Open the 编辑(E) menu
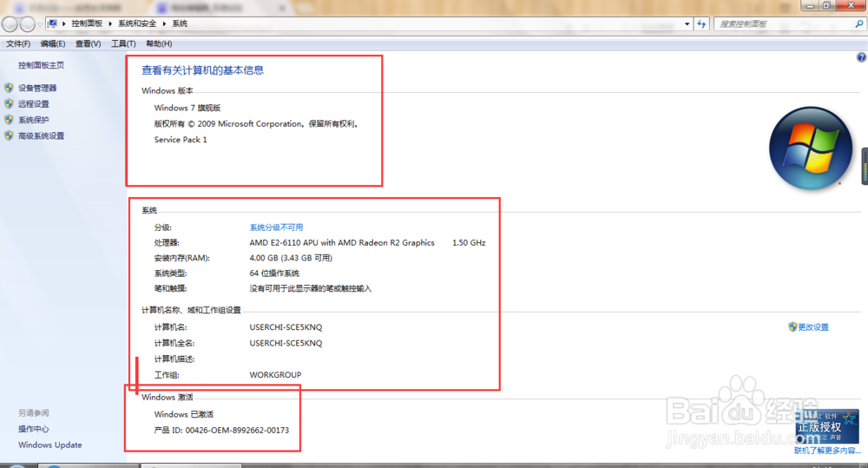This screenshot has height=468, width=868. pyautogui.click(x=53, y=43)
